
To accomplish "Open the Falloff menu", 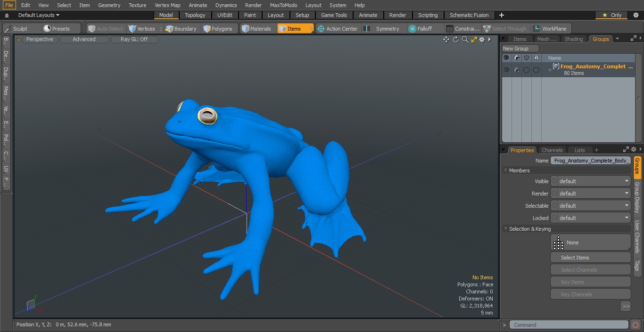I will [x=425, y=29].
